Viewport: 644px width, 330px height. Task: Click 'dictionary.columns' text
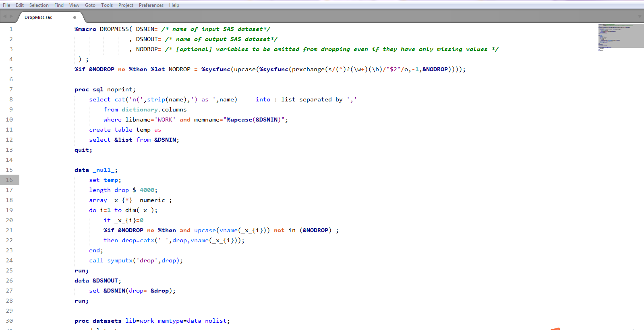154,109
